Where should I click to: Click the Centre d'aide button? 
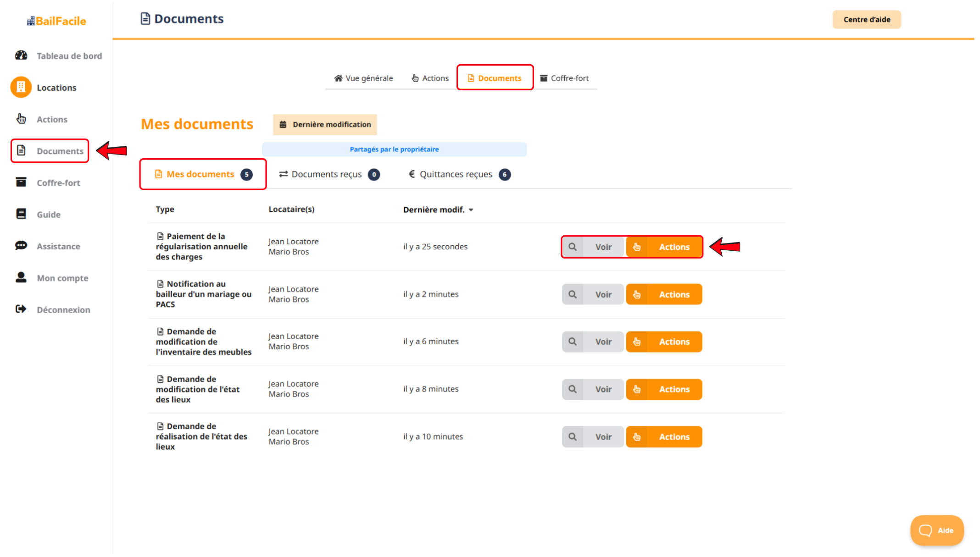click(x=866, y=20)
